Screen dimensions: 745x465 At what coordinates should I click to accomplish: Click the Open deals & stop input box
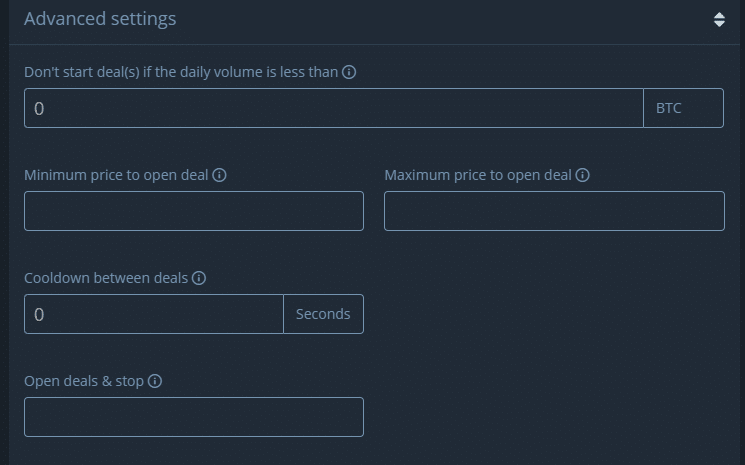pyautogui.click(x=194, y=417)
